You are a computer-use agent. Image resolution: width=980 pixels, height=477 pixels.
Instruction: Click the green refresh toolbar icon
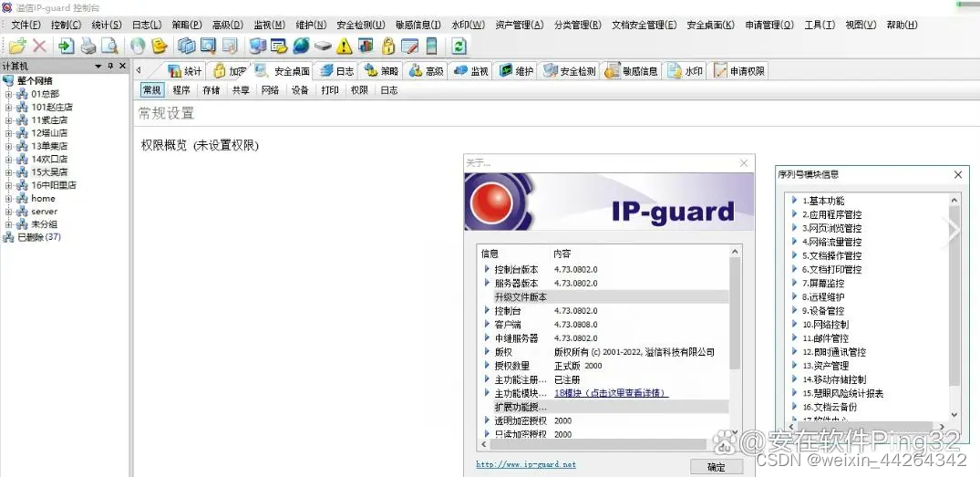pyautogui.click(x=459, y=46)
